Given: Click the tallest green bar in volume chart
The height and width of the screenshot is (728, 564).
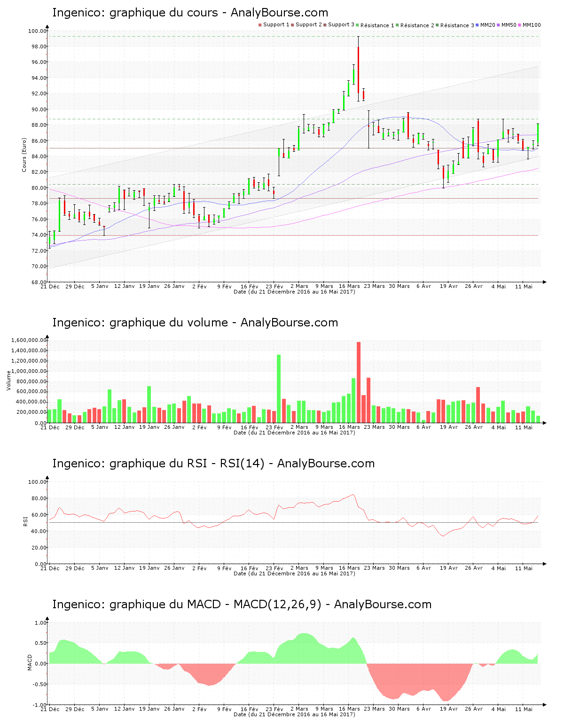Looking at the screenshot, I should tap(279, 388).
